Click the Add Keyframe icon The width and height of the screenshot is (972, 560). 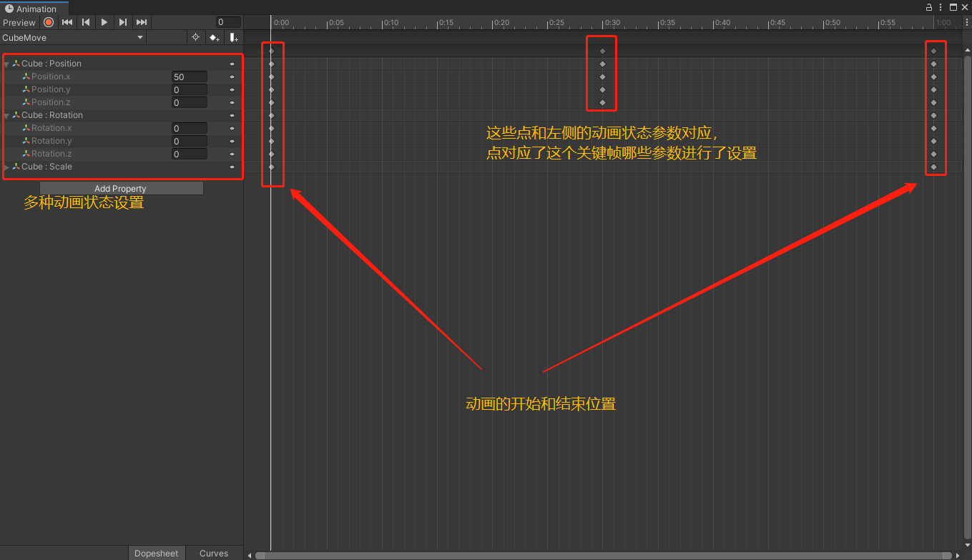[x=214, y=37]
